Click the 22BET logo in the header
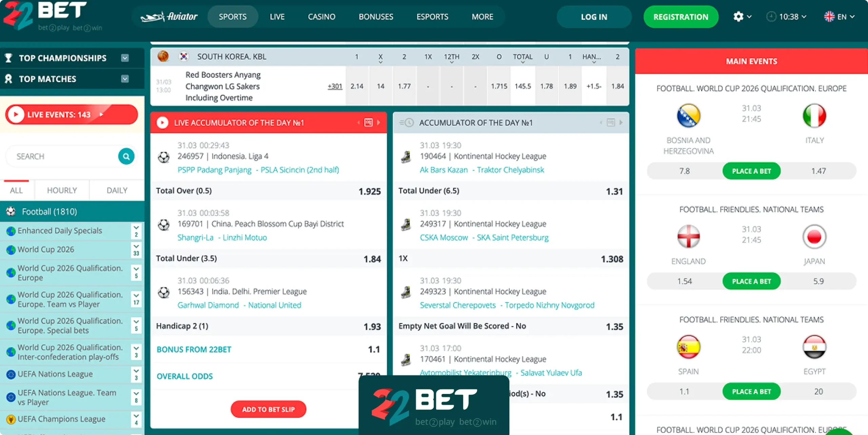 53,16
